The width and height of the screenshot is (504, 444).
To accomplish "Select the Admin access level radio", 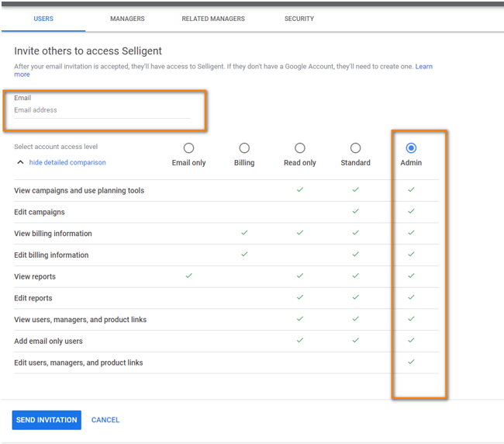I will pos(411,148).
